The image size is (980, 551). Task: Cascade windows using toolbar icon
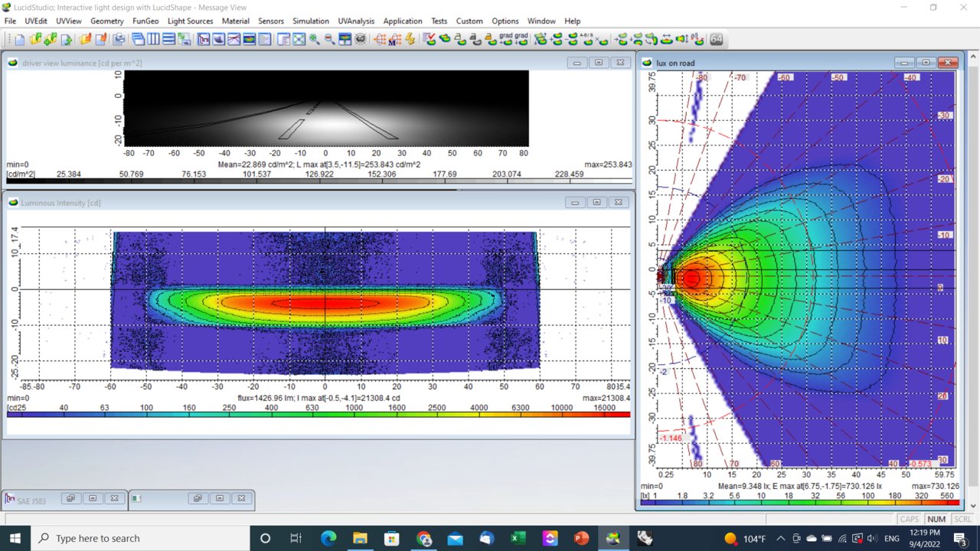(x=137, y=39)
